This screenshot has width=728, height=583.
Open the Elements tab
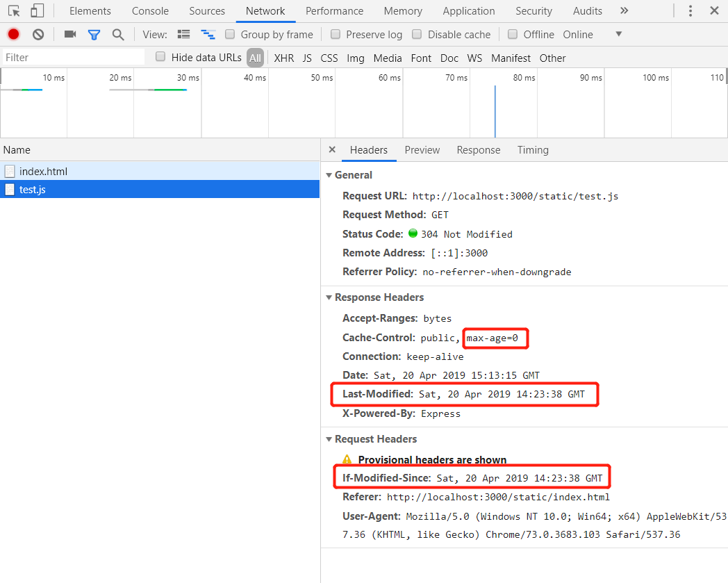pos(90,10)
